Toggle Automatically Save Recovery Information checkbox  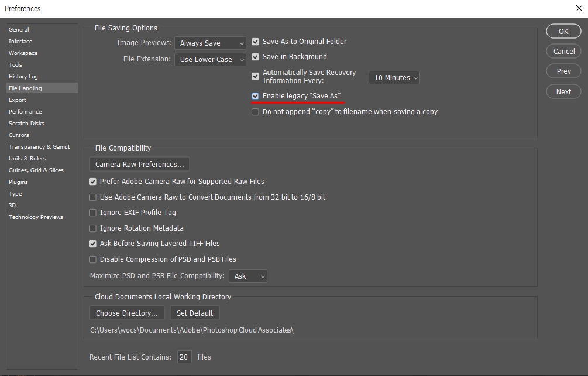(255, 77)
